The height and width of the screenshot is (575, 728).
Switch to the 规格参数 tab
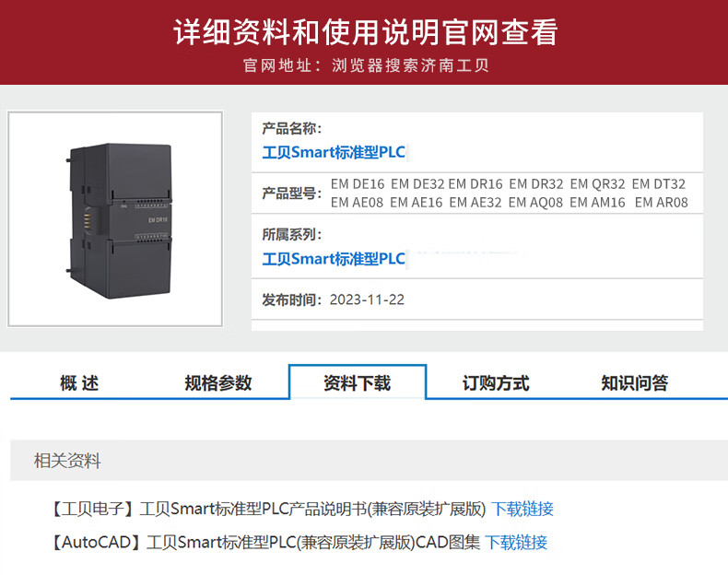pyautogui.click(x=217, y=383)
